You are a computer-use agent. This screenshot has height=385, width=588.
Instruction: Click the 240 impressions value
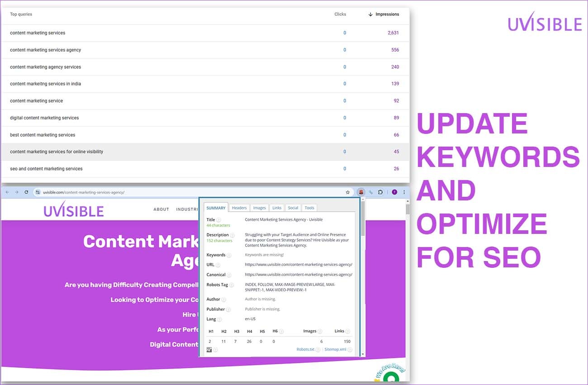[x=395, y=67]
